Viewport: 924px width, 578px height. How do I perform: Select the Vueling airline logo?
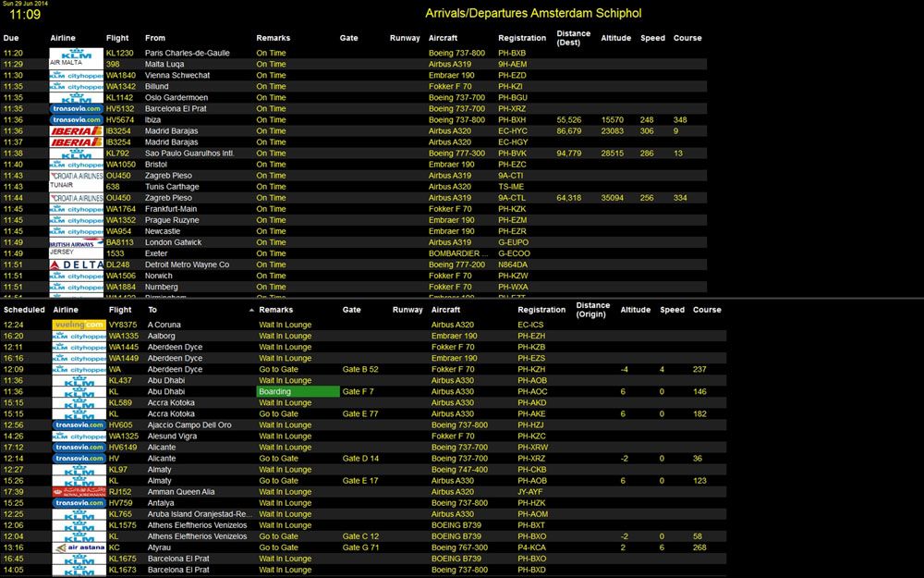pyautogui.click(x=79, y=325)
